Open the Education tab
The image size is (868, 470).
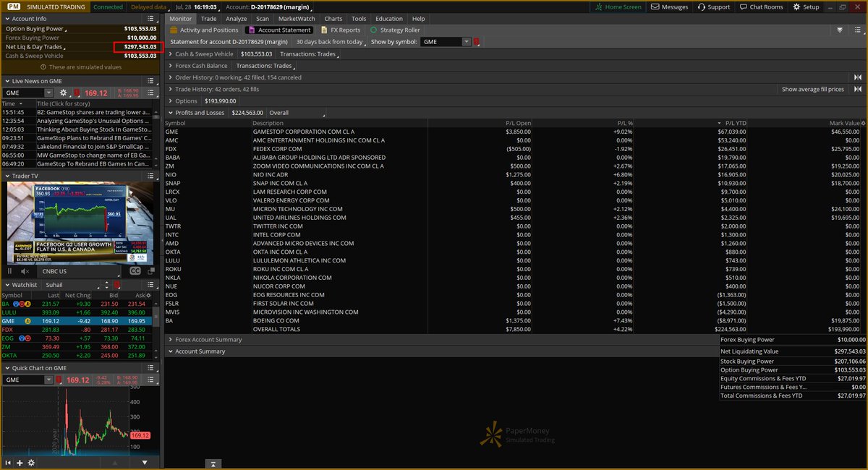389,18
